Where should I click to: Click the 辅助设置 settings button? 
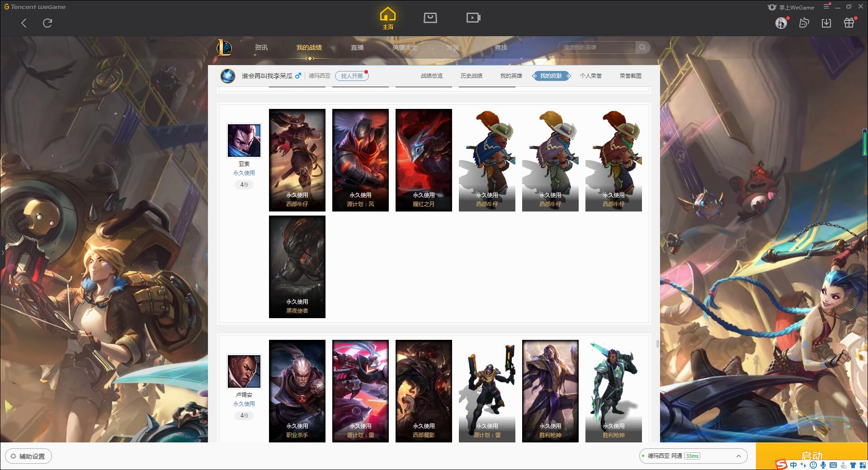point(28,456)
